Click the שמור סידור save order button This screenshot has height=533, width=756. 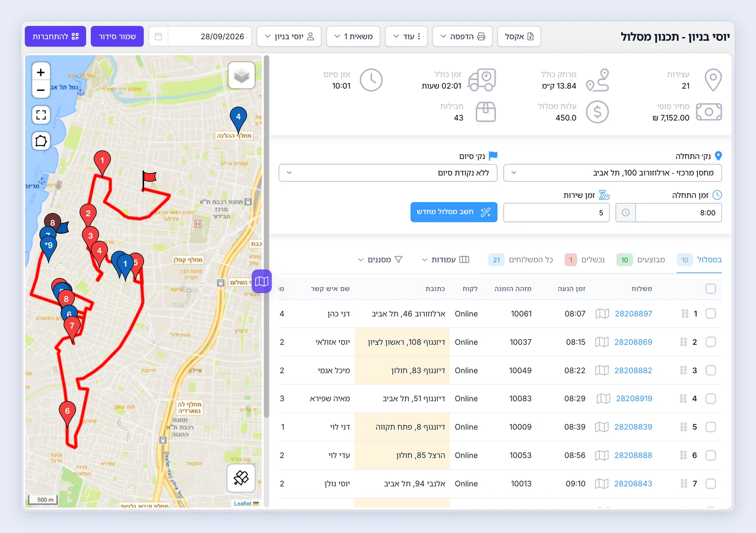(x=117, y=36)
